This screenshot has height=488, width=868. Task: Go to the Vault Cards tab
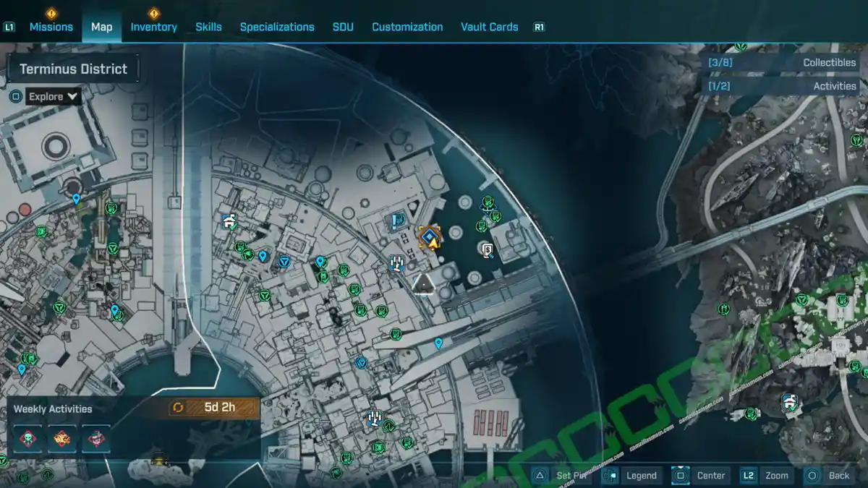[489, 27]
